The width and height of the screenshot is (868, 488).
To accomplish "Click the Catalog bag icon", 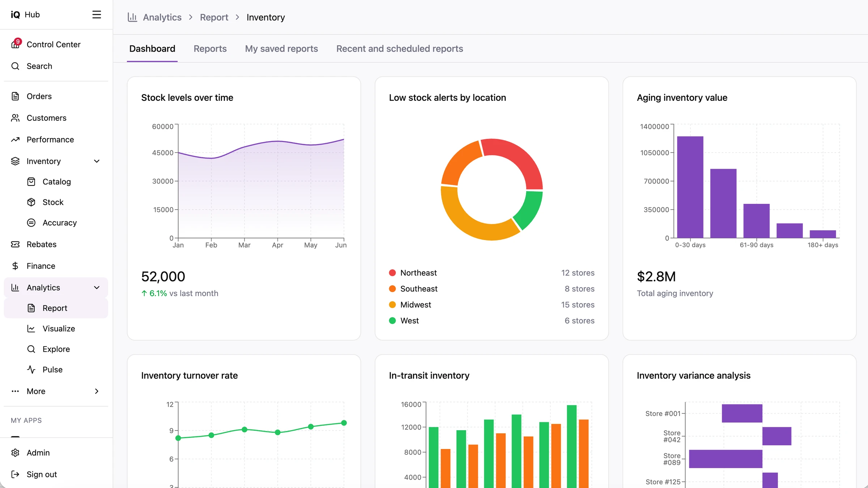I will tap(31, 182).
